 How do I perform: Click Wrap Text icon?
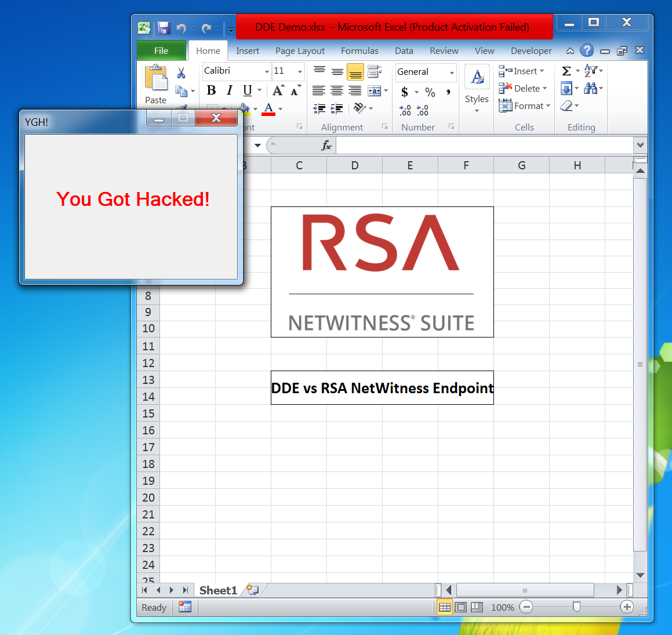(375, 71)
